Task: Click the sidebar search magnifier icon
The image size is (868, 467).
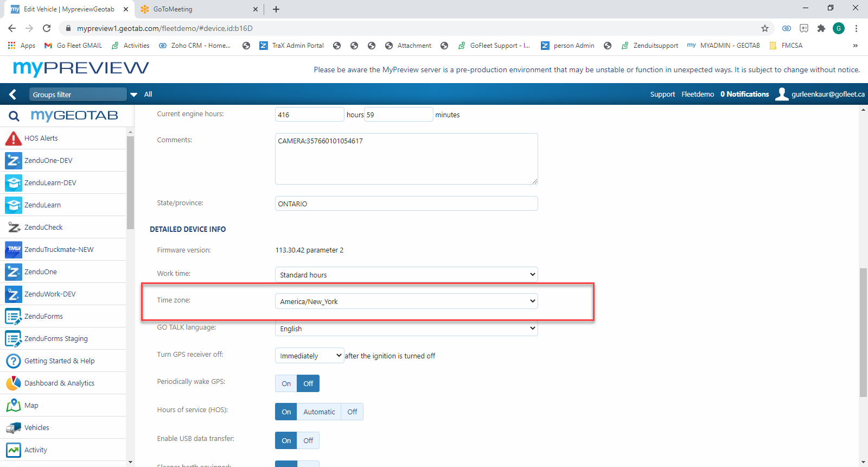Action: coord(14,116)
